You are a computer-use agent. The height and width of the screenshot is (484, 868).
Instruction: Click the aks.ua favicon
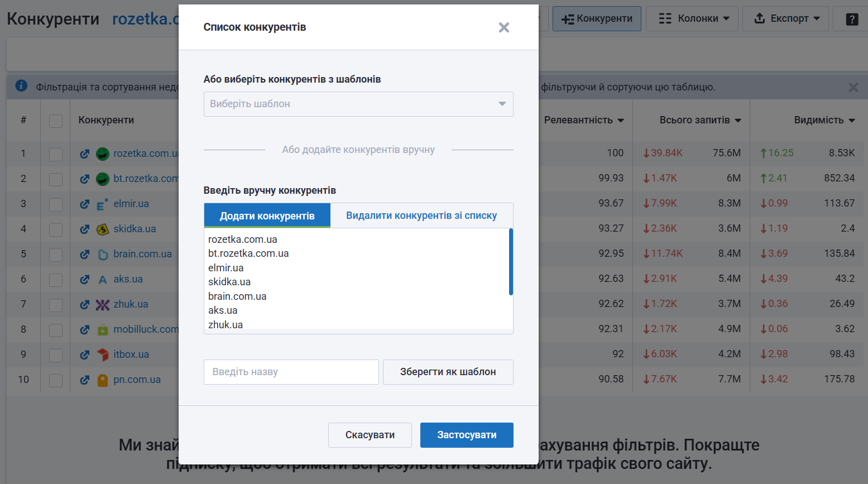coord(103,280)
